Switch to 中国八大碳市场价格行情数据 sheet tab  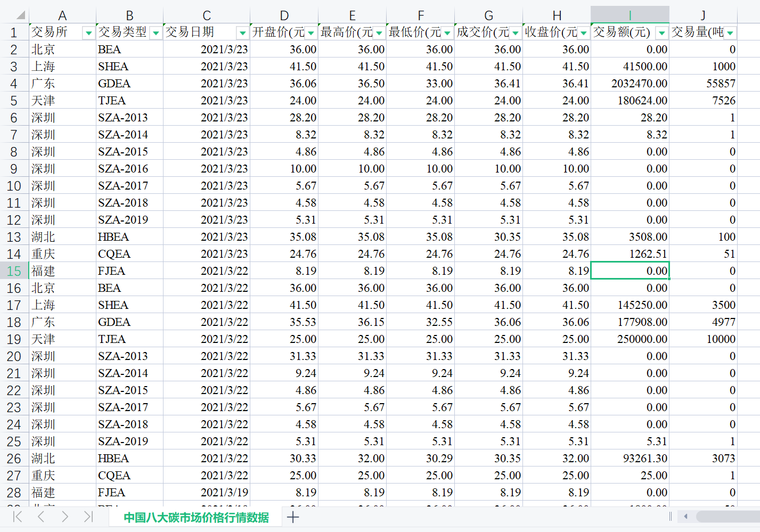tap(196, 518)
